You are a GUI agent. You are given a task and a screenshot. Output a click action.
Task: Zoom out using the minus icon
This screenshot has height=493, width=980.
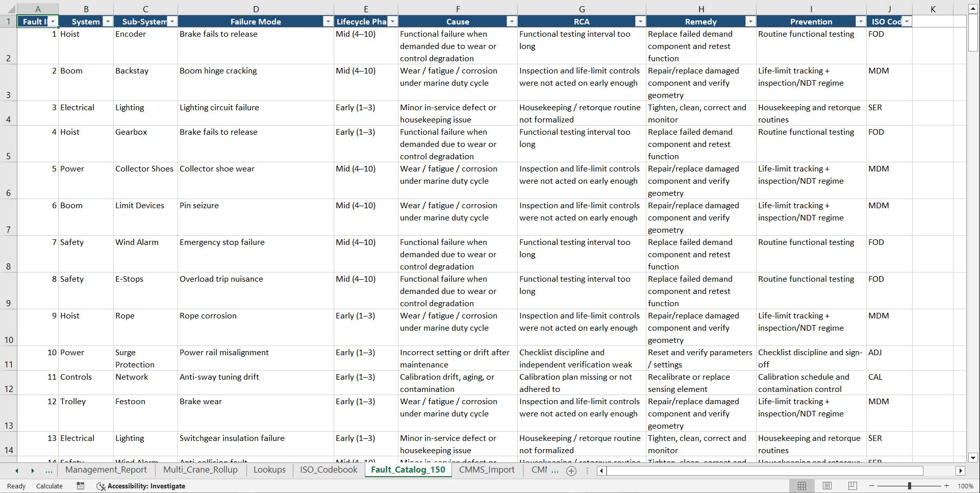click(872, 486)
